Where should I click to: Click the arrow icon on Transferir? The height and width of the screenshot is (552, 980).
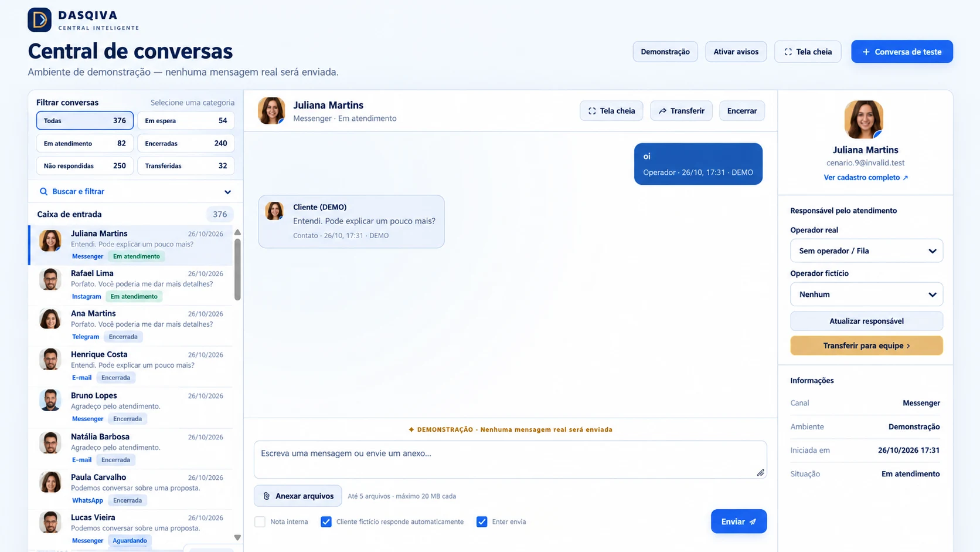tap(662, 111)
